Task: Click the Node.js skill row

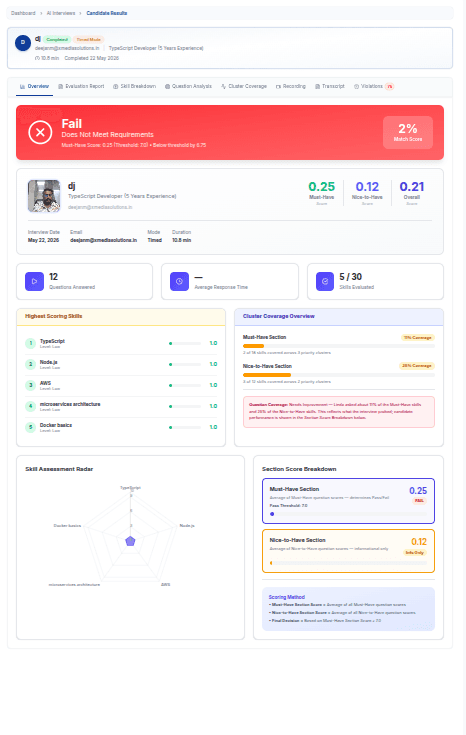Action: (121, 364)
